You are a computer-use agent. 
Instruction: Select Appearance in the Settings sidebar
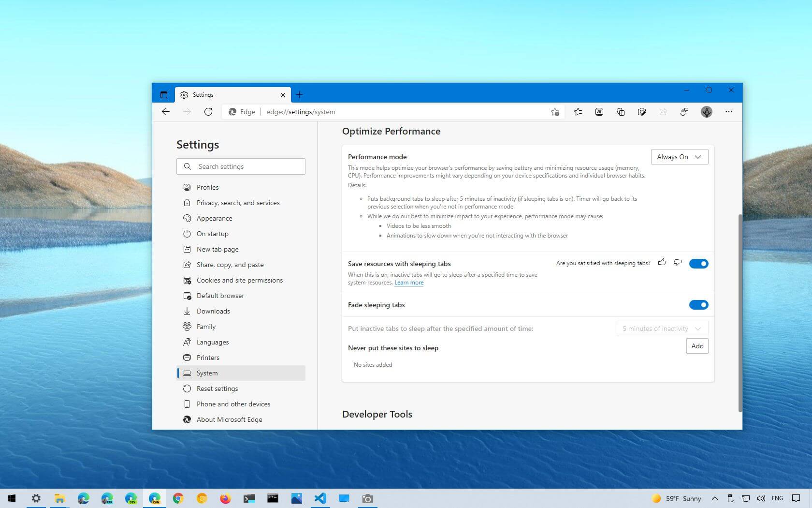point(214,218)
